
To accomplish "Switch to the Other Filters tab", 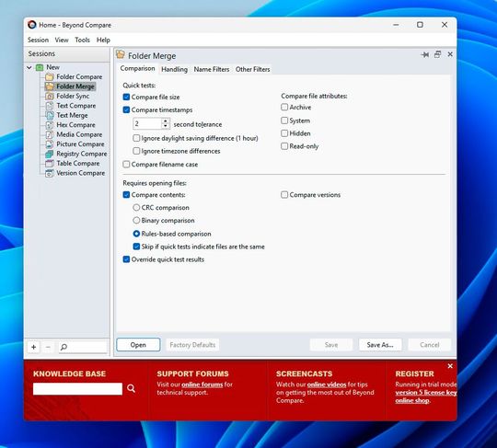I will click(x=252, y=69).
